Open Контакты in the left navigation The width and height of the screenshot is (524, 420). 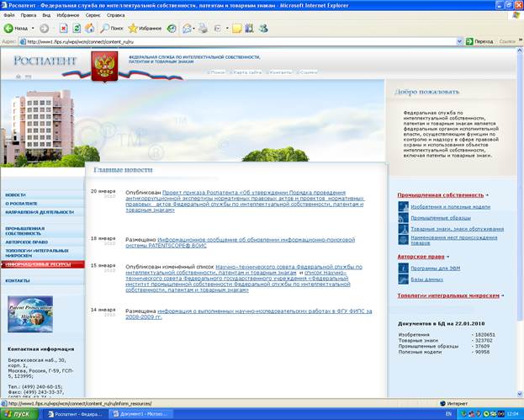(x=18, y=280)
